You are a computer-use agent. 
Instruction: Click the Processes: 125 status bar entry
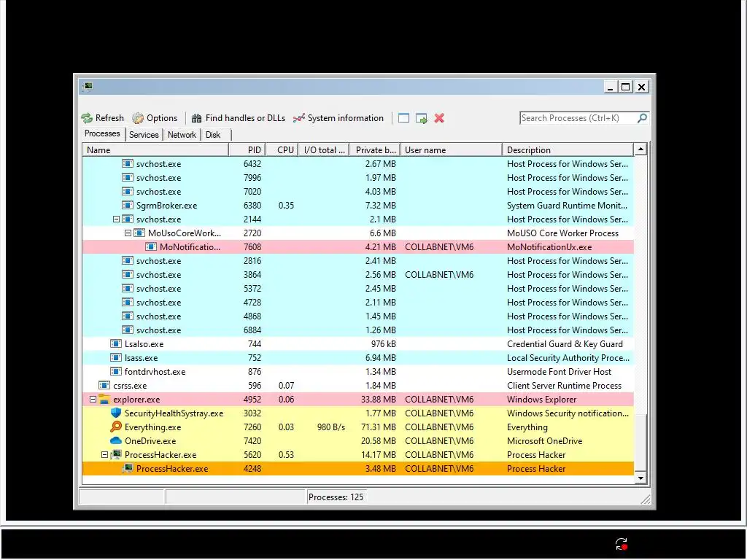(336, 497)
